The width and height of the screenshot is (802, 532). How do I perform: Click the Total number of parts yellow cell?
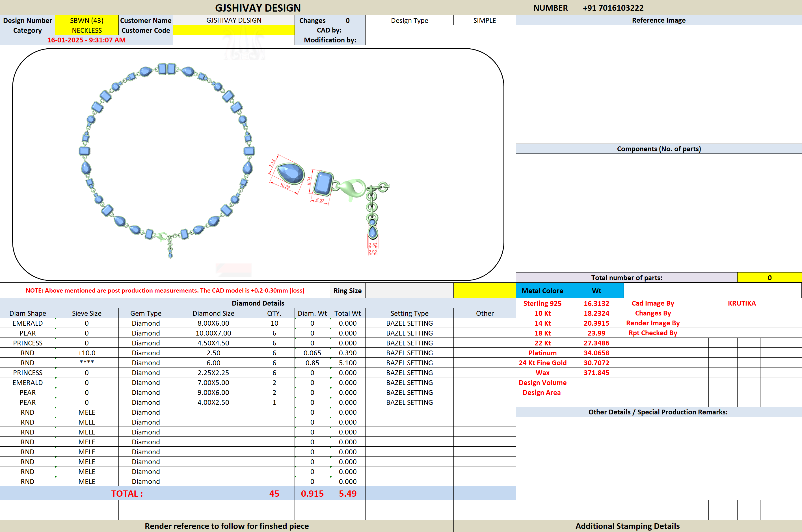[769, 278]
